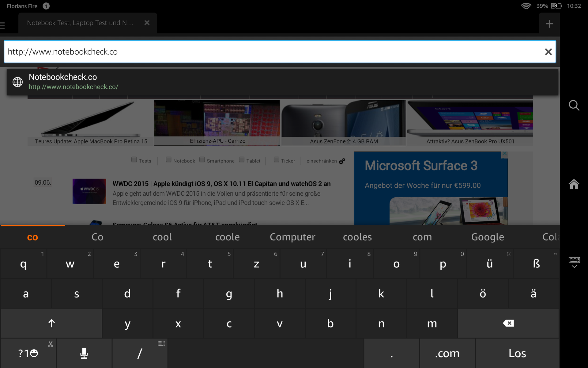Click the Microsoft Surface 3 ad
Screen dimensions: 588x368
tap(431, 188)
